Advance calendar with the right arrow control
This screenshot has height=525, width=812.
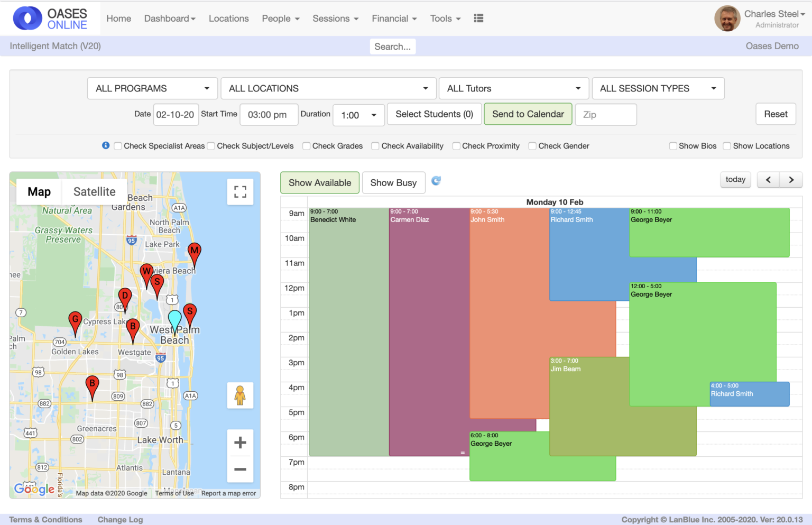(x=791, y=179)
